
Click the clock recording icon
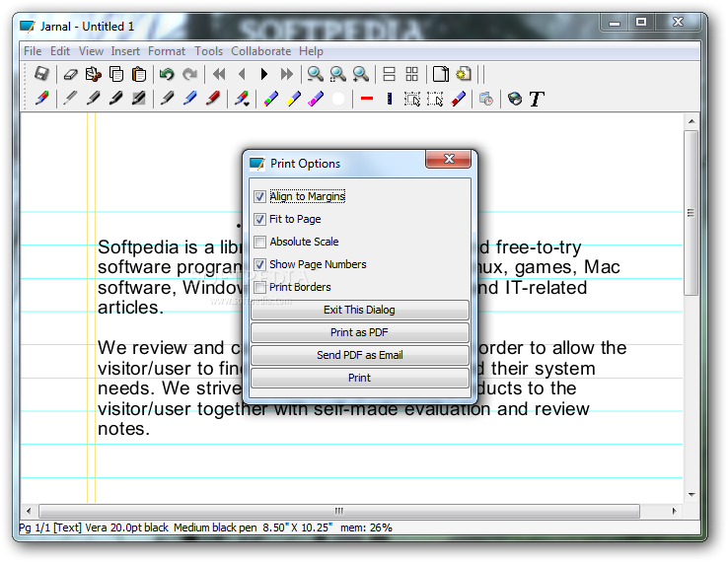[486, 99]
